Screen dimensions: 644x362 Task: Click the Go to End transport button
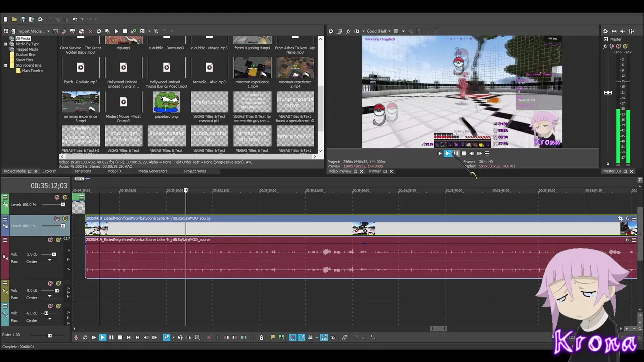137,337
